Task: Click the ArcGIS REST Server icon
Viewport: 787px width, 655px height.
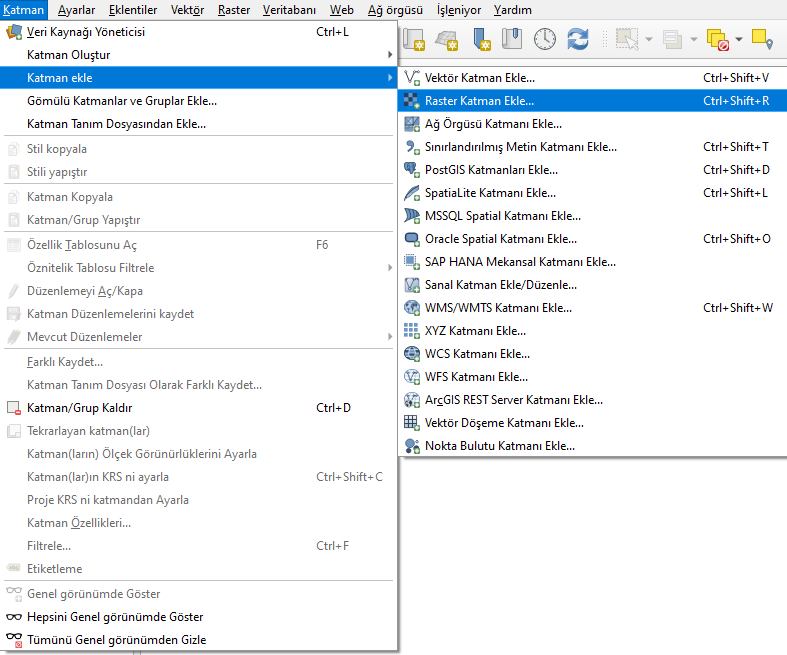Action: click(x=412, y=400)
